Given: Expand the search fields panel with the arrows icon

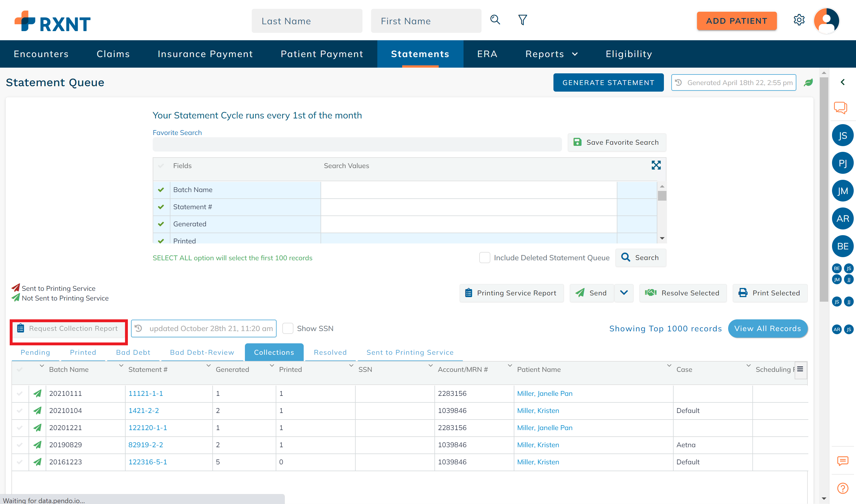Looking at the screenshot, I should [x=656, y=166].
